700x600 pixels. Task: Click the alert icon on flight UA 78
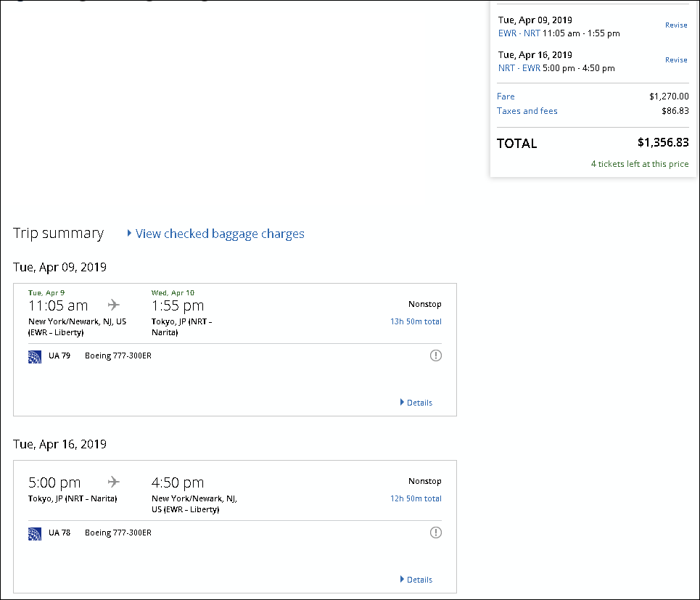tap(435, 533)
